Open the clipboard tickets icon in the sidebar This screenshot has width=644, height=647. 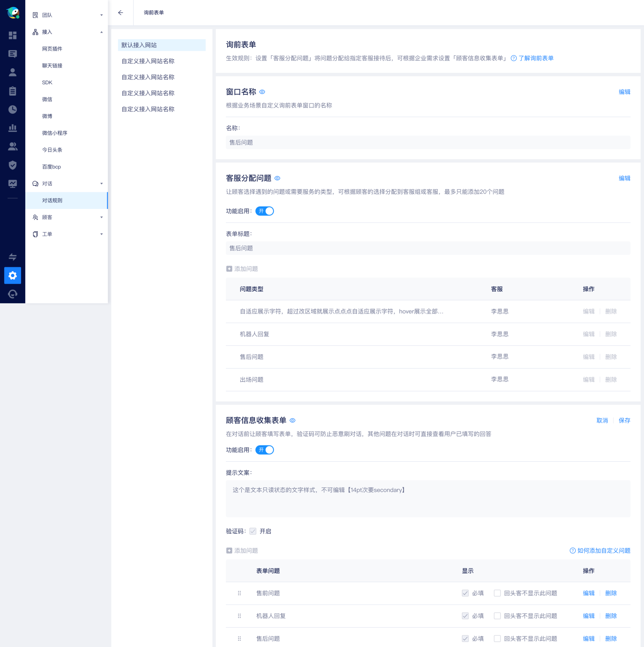point(13,91)
